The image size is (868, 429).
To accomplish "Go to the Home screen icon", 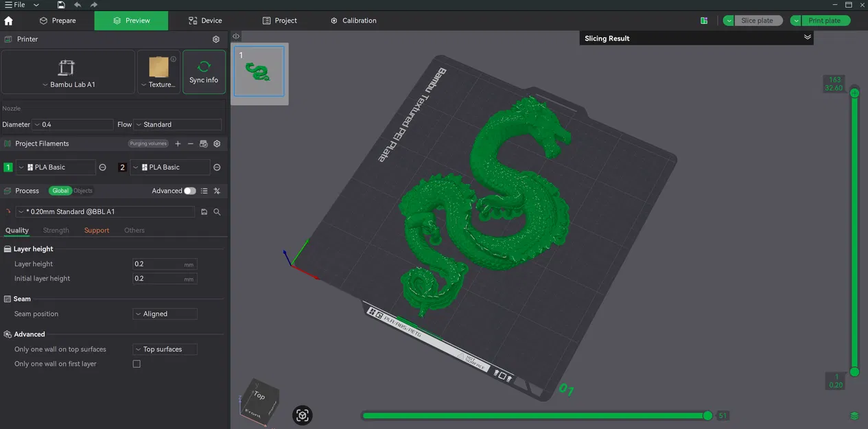I will click(8, 21).
